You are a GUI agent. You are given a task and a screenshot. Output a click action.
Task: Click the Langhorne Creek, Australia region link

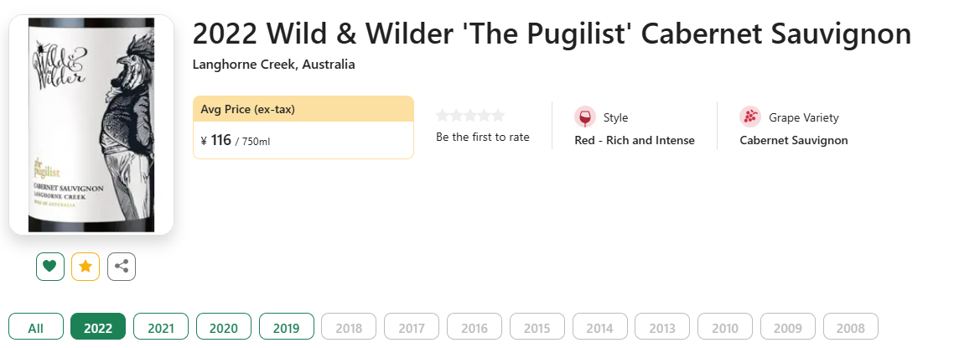tap(273, 65)
